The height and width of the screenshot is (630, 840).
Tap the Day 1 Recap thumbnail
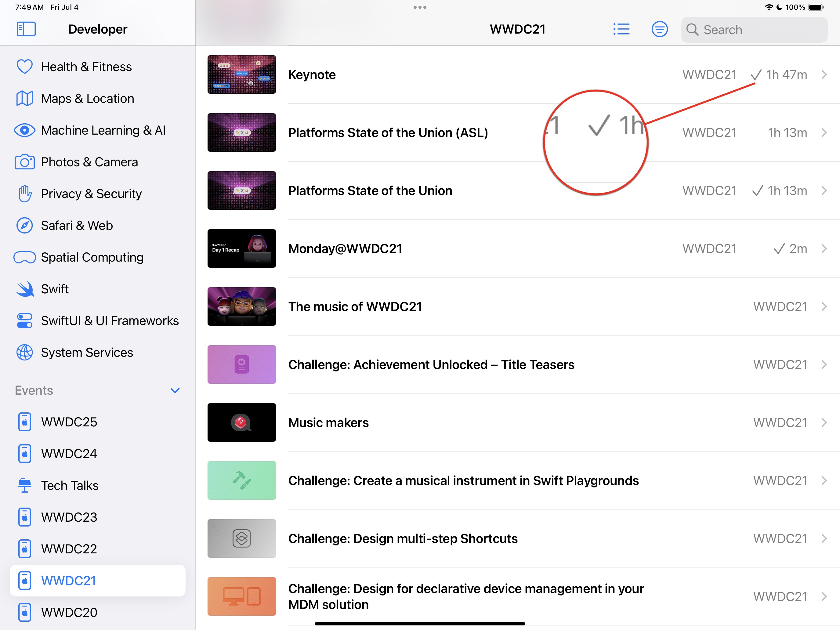[241, 248]
